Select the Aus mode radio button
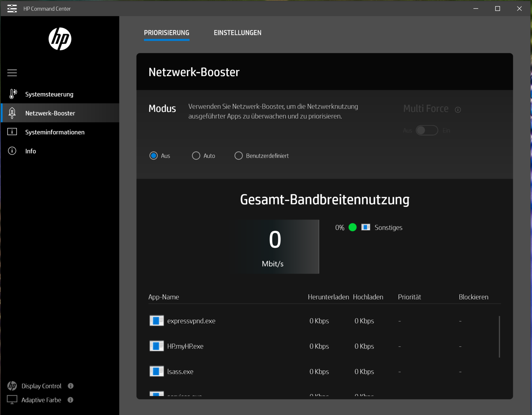 [154, 156]
